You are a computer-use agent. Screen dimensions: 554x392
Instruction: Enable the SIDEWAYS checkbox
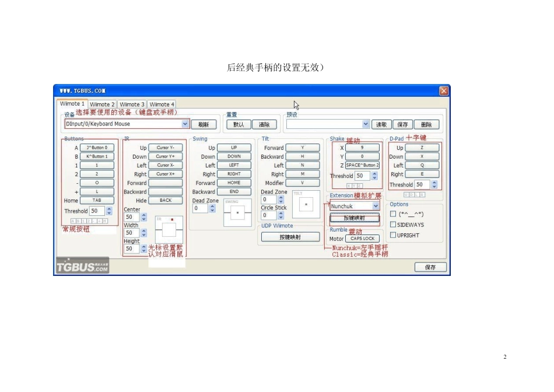[x=393, y=225]
